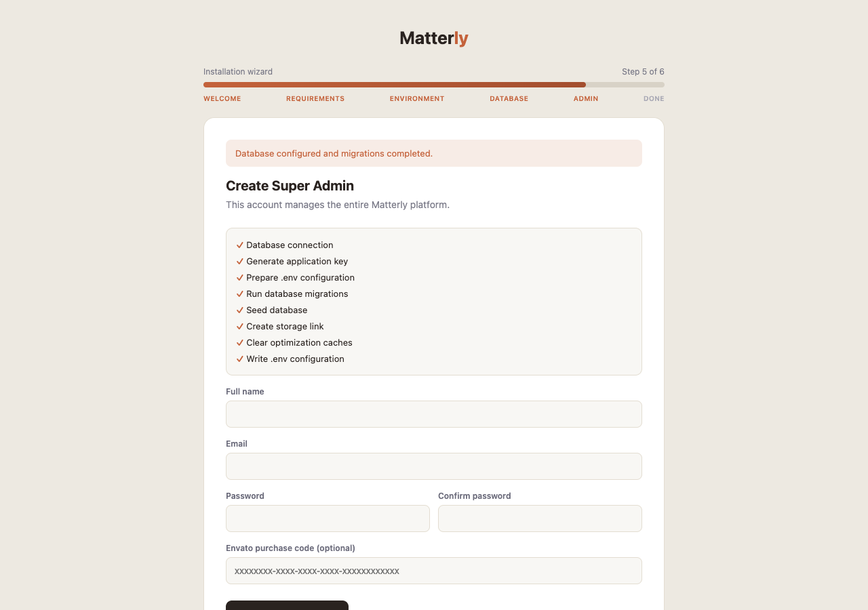Click the installation progress bar

click(x=434, y=85)
